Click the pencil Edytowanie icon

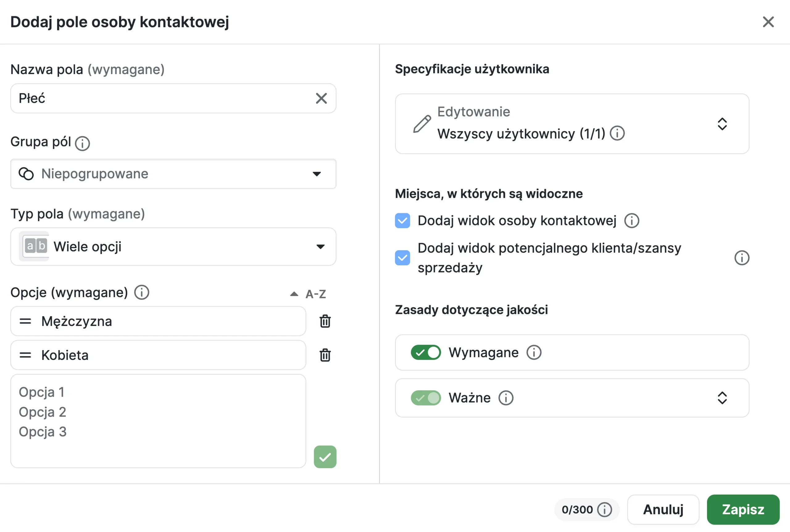[422, 124]
